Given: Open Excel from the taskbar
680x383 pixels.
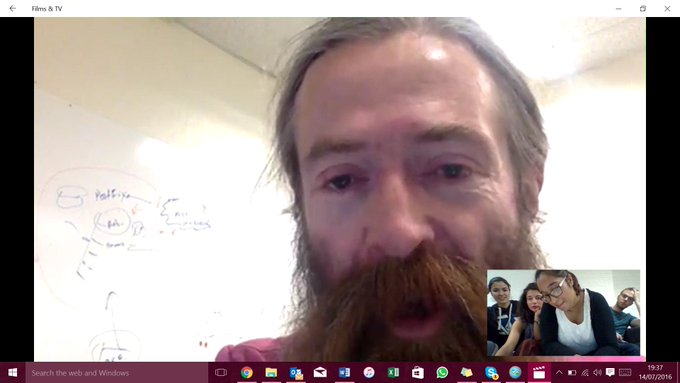Looking at the screenshot, I should point(393,373).
